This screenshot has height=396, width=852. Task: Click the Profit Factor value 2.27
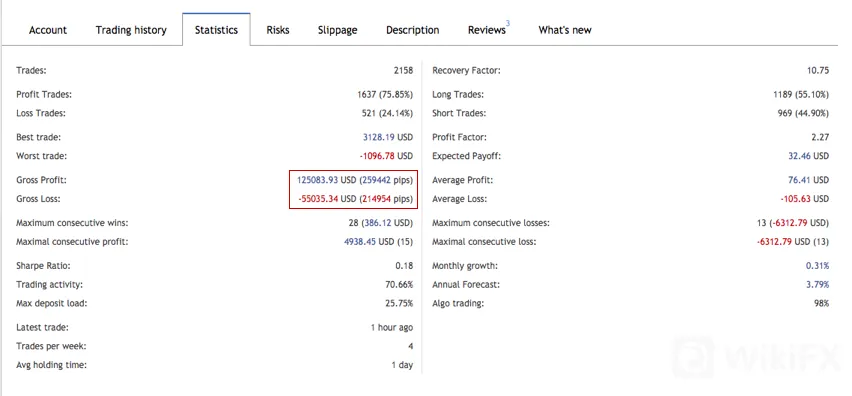[x=820, y=137]
